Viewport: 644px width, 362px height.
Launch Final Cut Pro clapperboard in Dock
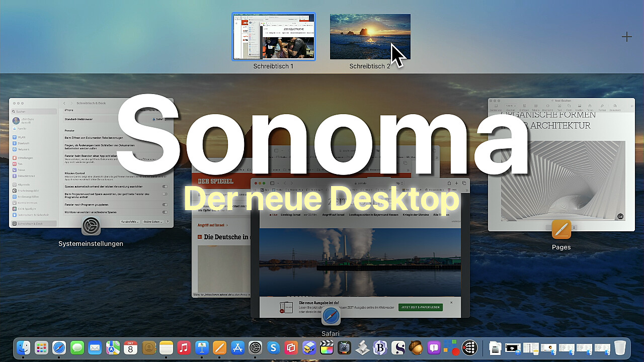[x=327, y=347]
